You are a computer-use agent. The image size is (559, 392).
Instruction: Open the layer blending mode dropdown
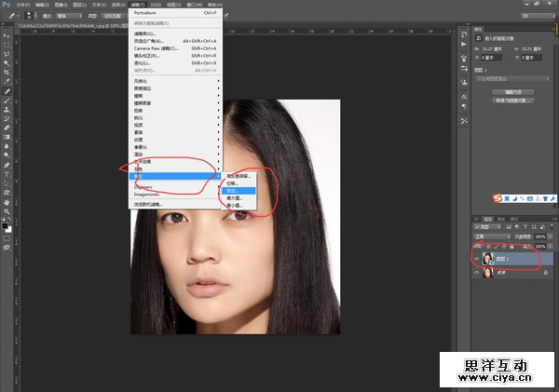[493, 237]
